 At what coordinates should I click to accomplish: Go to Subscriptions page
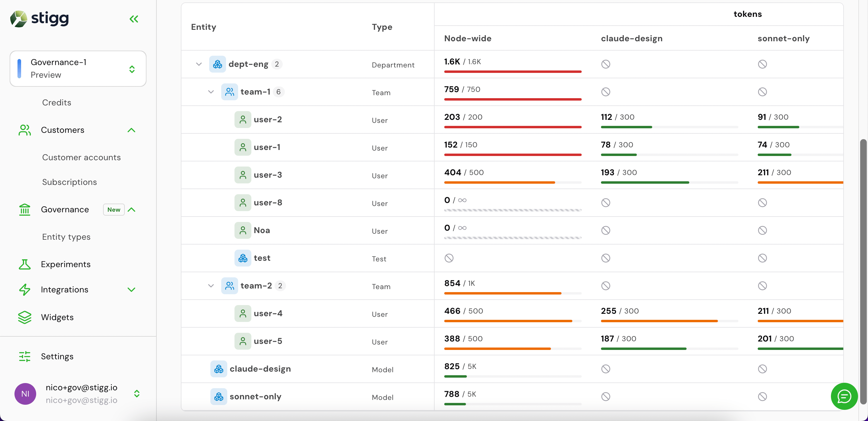pos(69,182)
